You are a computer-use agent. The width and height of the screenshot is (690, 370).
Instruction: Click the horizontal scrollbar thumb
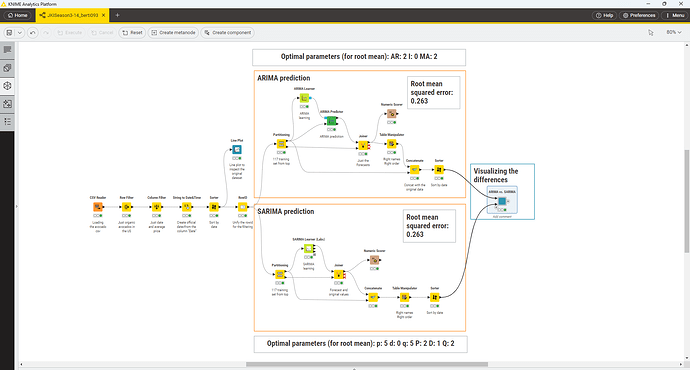point(367,364)
